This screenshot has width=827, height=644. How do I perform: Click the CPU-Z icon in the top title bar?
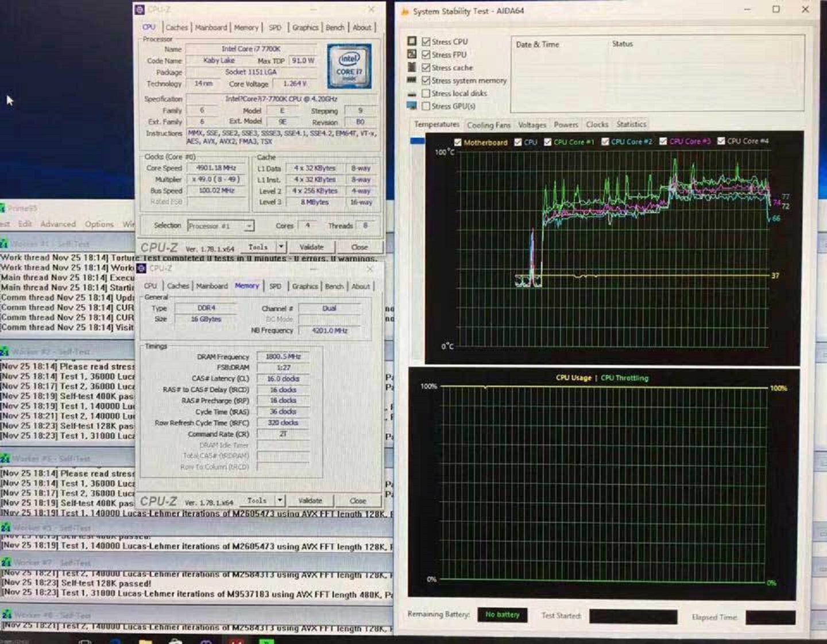coord(140,10)
